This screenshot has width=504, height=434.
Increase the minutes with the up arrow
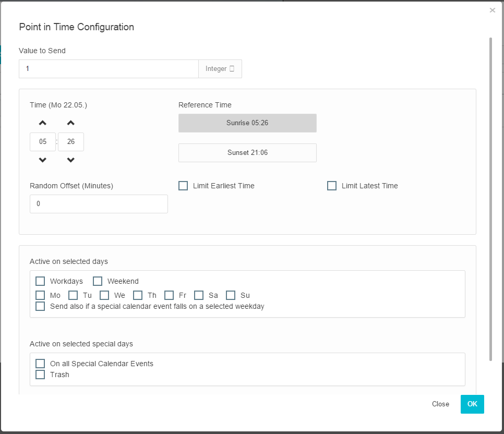[71, 123]
